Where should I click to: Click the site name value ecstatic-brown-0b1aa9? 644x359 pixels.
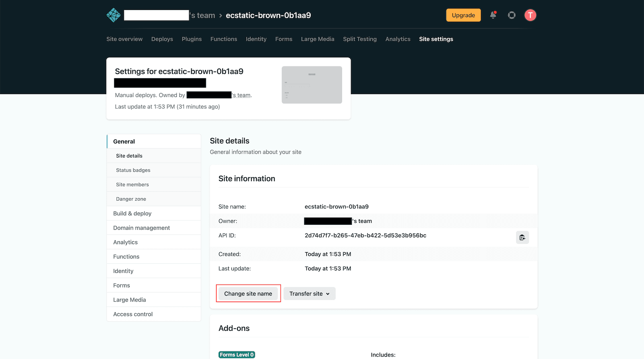(336, 207)
